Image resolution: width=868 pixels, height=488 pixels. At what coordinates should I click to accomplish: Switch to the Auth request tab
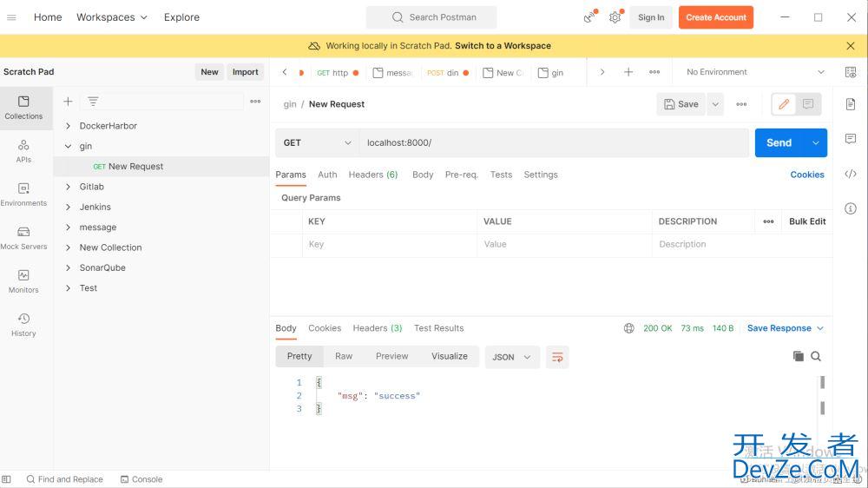pyautogui.click(x=327, y=175)
